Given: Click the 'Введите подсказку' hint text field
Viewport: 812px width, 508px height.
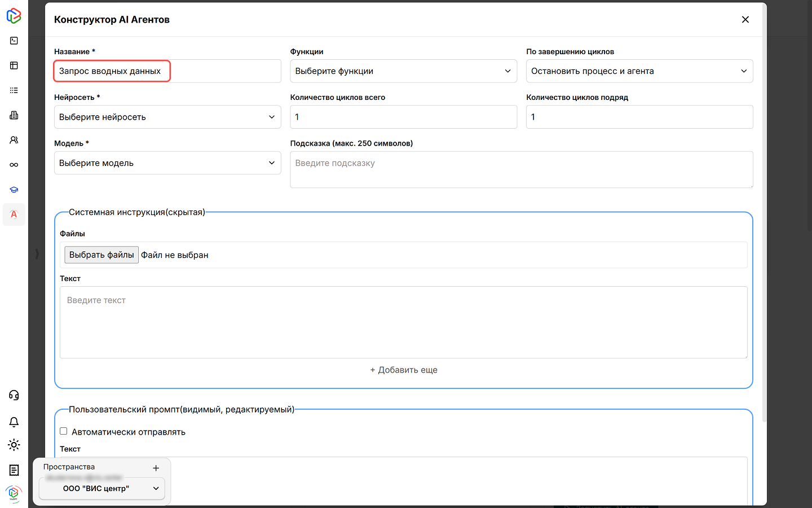Looking at the screenshot, I should [521, 169].
